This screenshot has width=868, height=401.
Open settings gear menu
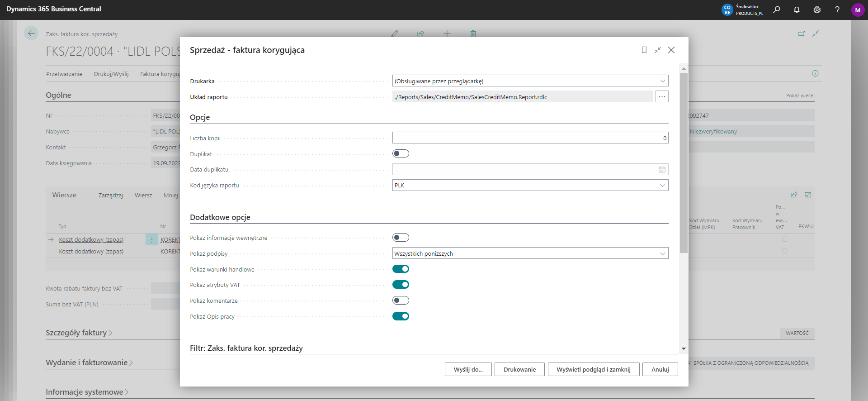click(x=817, y=10)
